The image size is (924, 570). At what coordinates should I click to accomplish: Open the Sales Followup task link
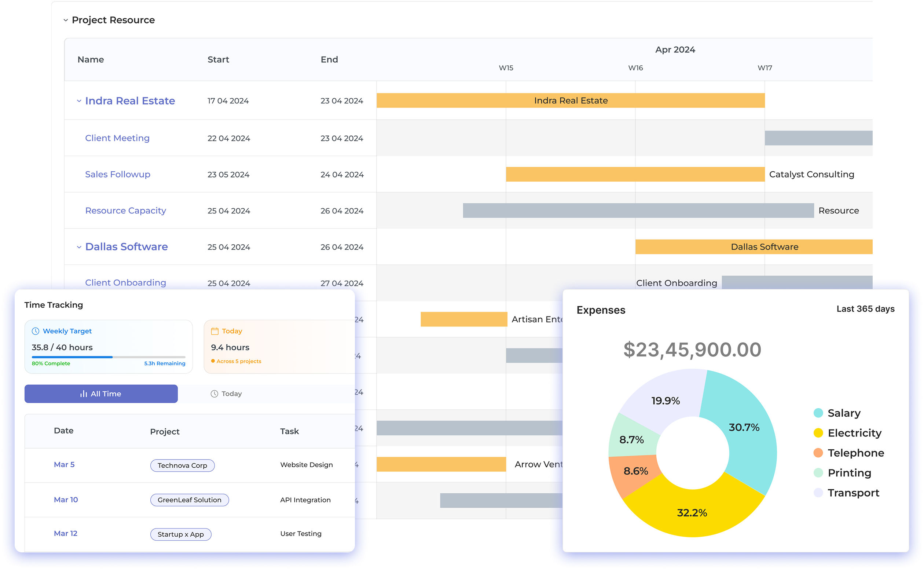[118, 174]
